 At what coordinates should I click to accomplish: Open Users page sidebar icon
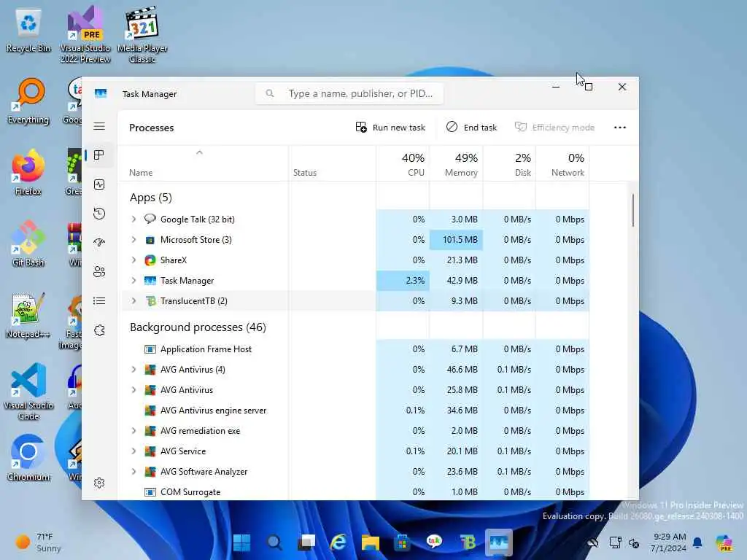click(99, 272)
